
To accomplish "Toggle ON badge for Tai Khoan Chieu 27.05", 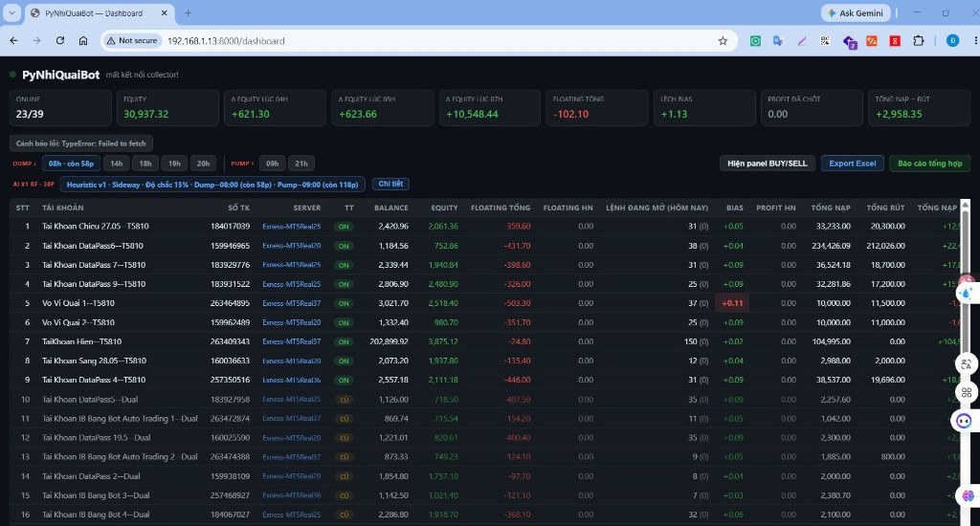I will 344,227.
